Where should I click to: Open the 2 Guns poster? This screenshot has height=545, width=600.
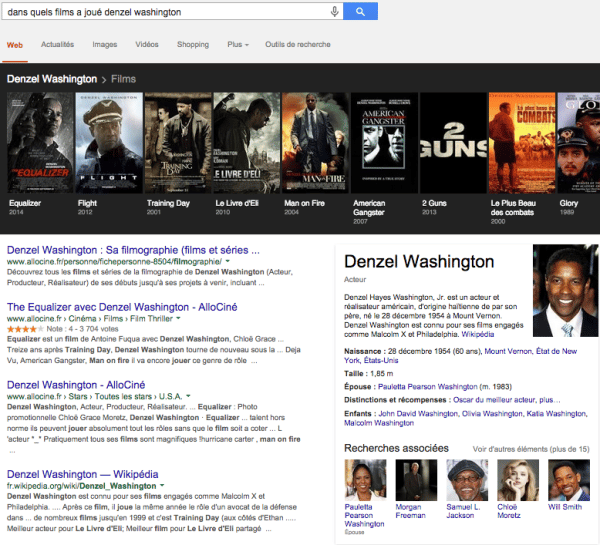click(x=453, y=142)
